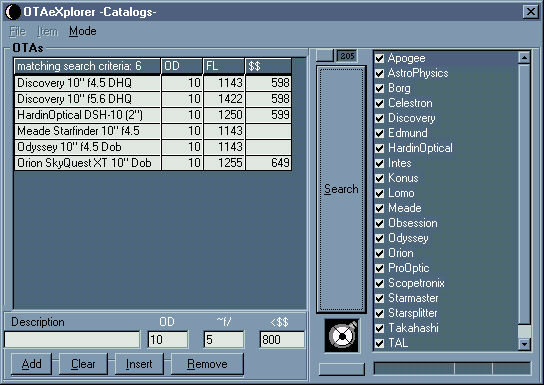Image resolution: width=544 pixels, height=385 pixels.
Task: Select the Discovery 10" f4.5 DHQ row
Action: click(x=153, y=83)
